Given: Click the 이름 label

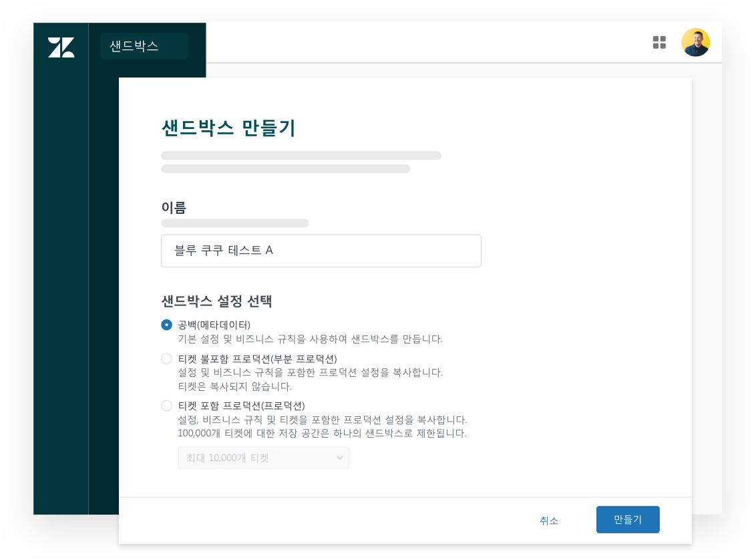Looking at the screenshot, I should point(174,208).
